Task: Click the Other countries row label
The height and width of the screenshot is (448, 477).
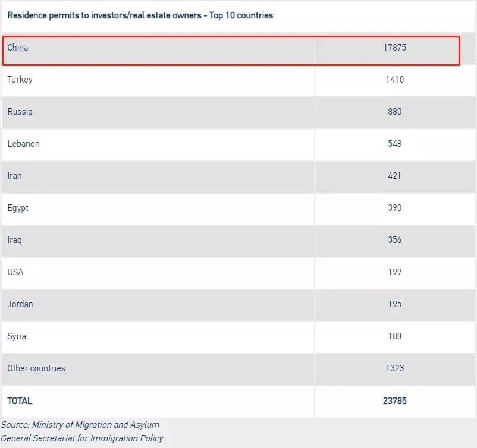Action: tap(36, 368)
